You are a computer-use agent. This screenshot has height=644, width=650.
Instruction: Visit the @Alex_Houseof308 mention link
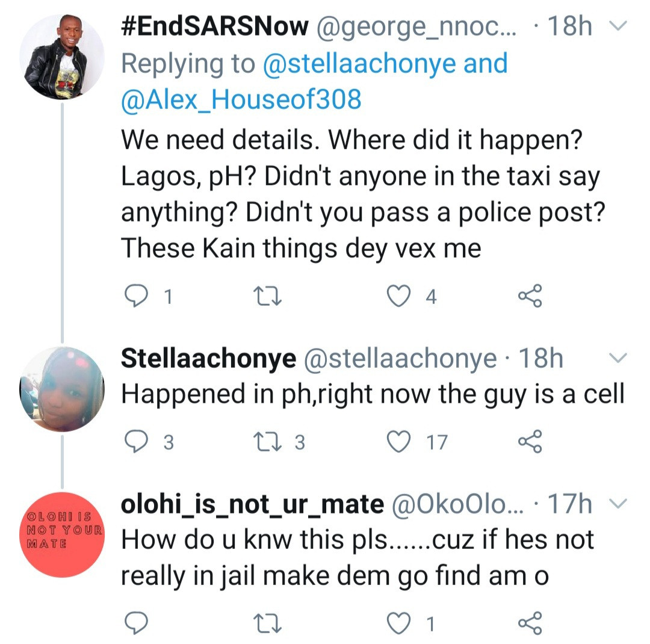[241, 99]
